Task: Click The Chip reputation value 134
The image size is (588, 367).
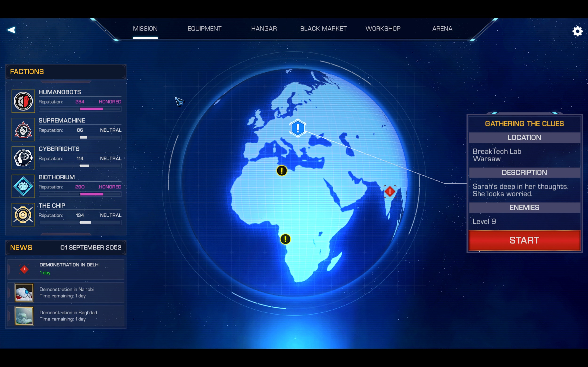Action: point(80,215)
